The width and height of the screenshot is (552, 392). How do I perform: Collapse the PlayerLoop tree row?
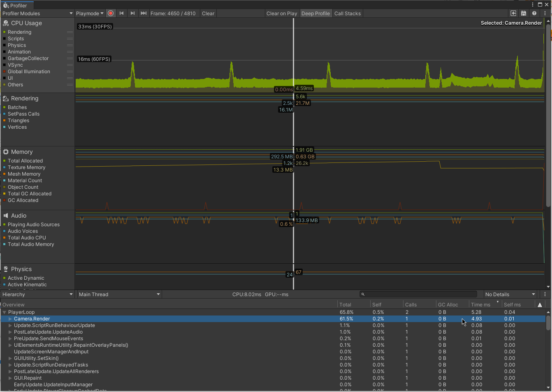(5, 312)
